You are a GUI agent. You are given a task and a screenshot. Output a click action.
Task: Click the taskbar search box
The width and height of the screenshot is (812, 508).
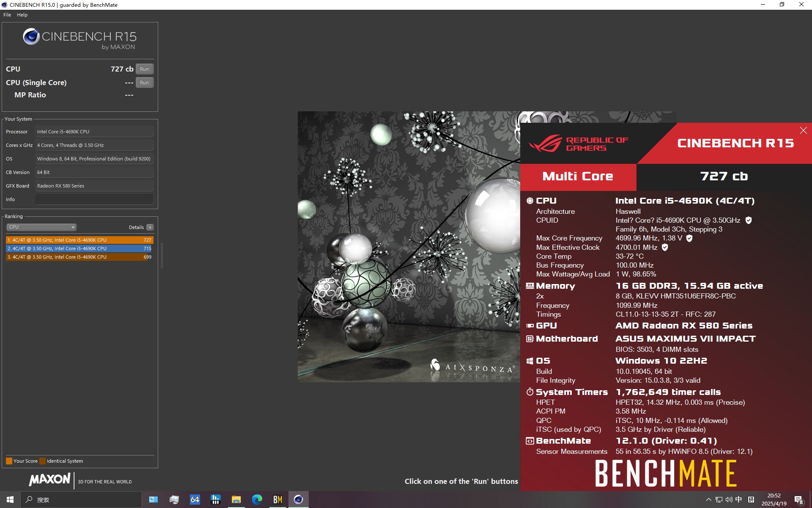[81, 500]
